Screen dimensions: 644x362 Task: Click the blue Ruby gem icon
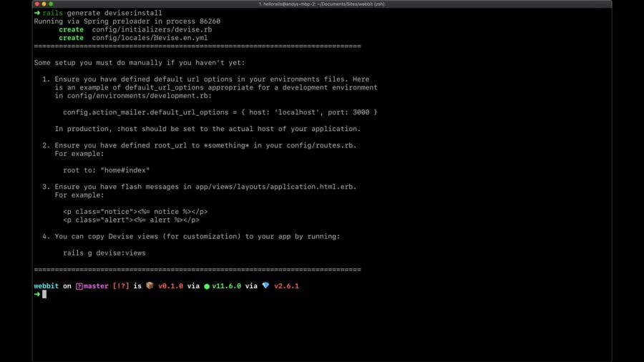(x=265, y=285)
